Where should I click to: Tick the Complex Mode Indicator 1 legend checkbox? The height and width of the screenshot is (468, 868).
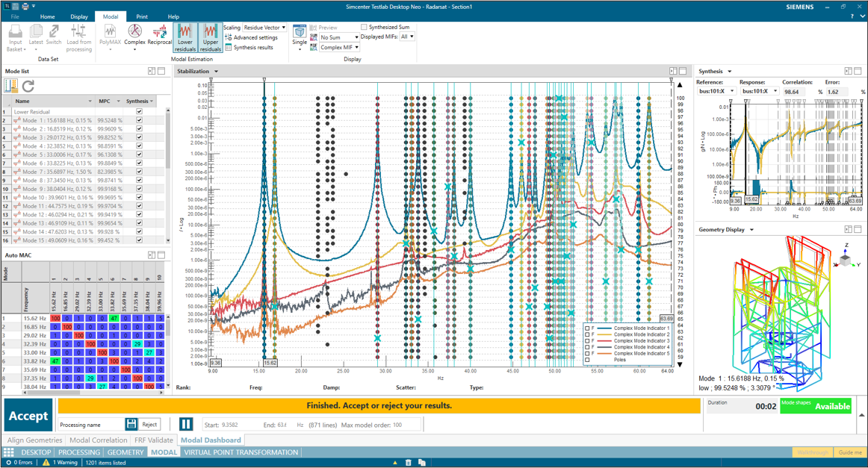588,328
